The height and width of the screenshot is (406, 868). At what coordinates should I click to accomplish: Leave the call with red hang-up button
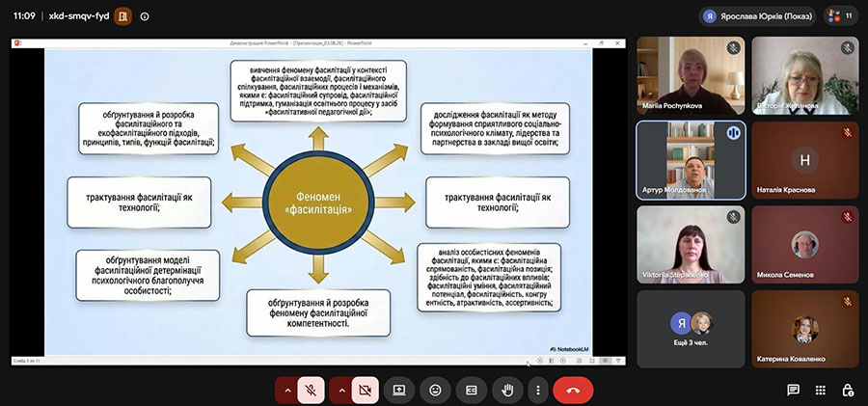[573, 391]
